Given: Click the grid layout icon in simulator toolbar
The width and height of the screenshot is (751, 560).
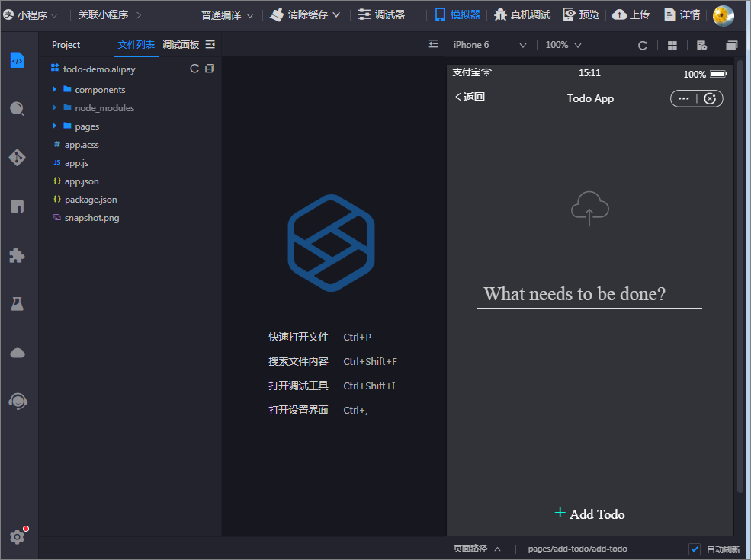Looking at the screenshot, I should point(672,46).
